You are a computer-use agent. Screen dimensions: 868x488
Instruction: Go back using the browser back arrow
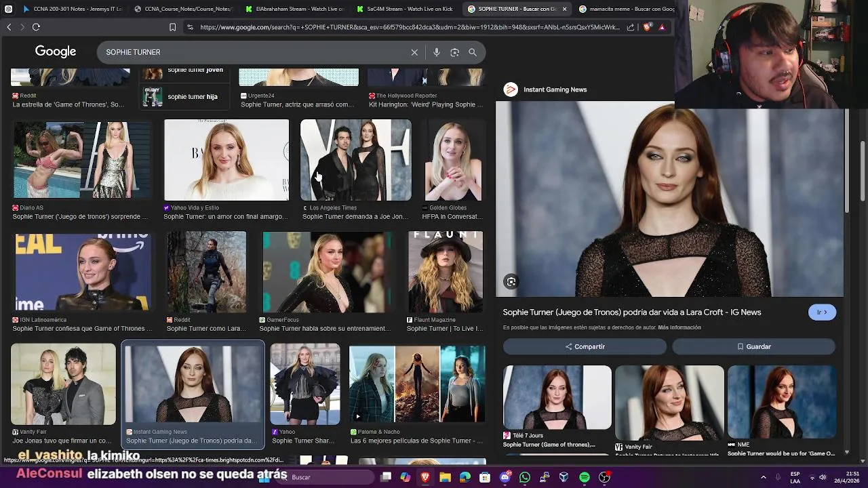pos(9,27)
